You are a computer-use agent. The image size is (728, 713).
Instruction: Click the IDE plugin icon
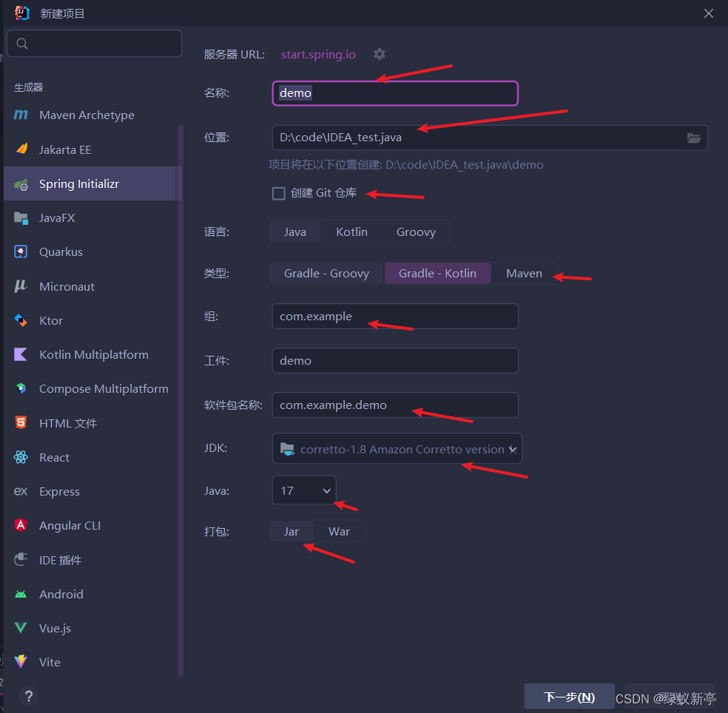21,559
